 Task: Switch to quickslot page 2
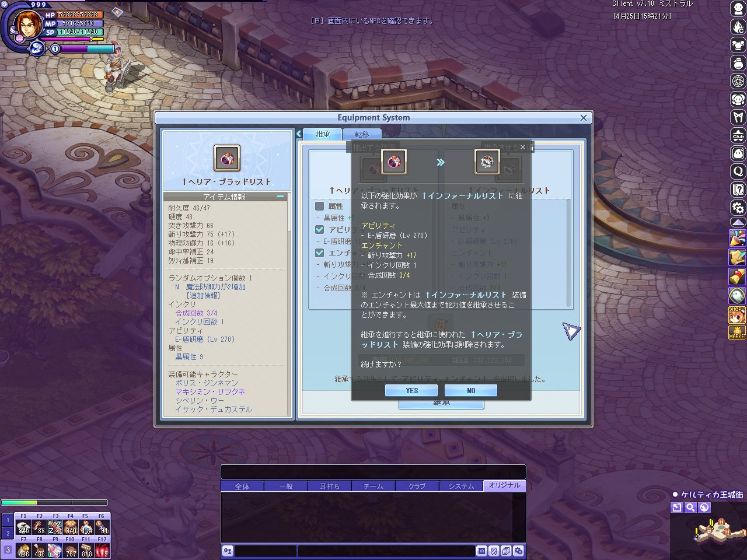pyautogui.click(x=8, y=533)
